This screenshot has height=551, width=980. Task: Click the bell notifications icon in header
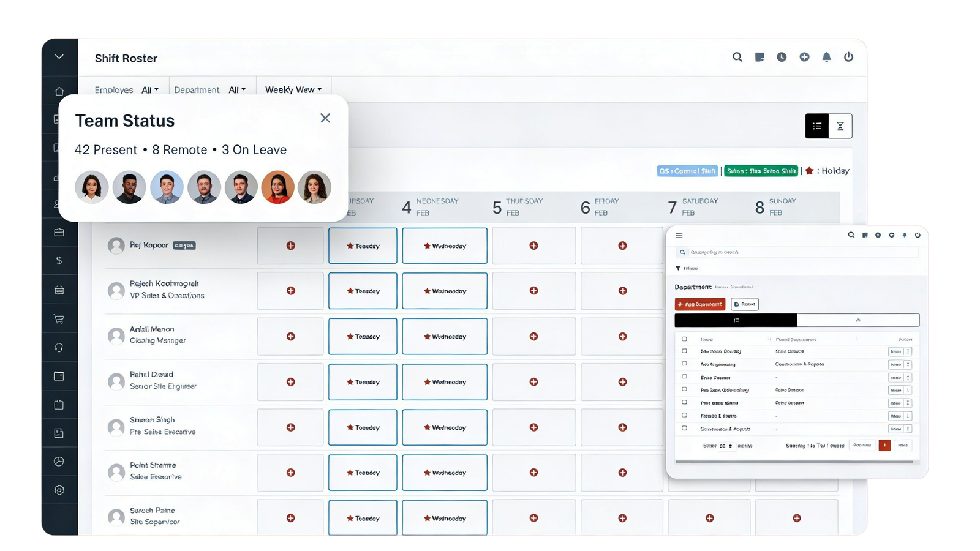click(826, 57)
